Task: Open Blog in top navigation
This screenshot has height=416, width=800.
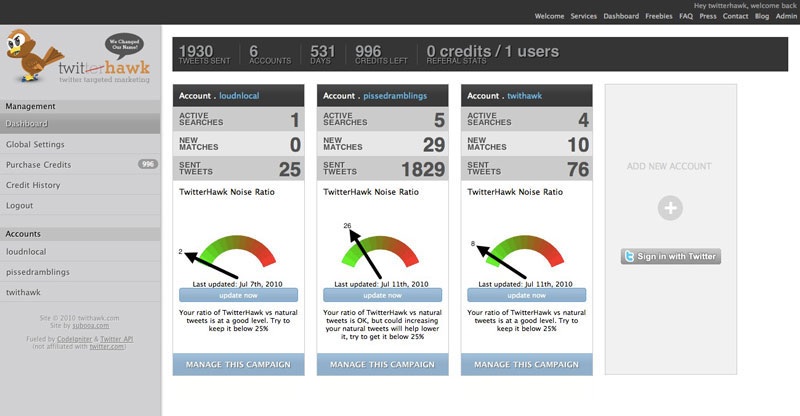Action: [x=762, y=16]
